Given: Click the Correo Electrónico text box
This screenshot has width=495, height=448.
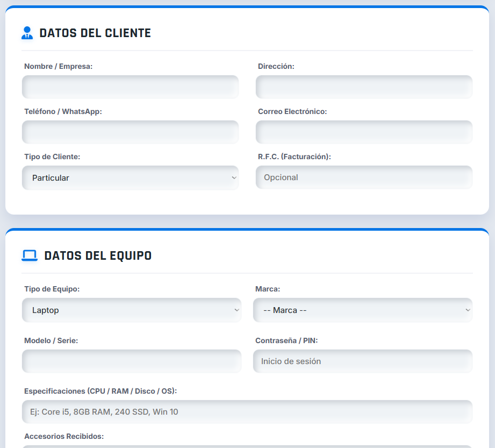Looking at the screenshot, I should 364,132.
